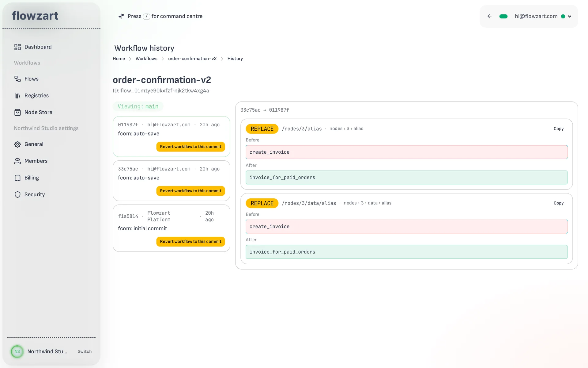Select the Viewing: main branch badge

tap(138, 106)
